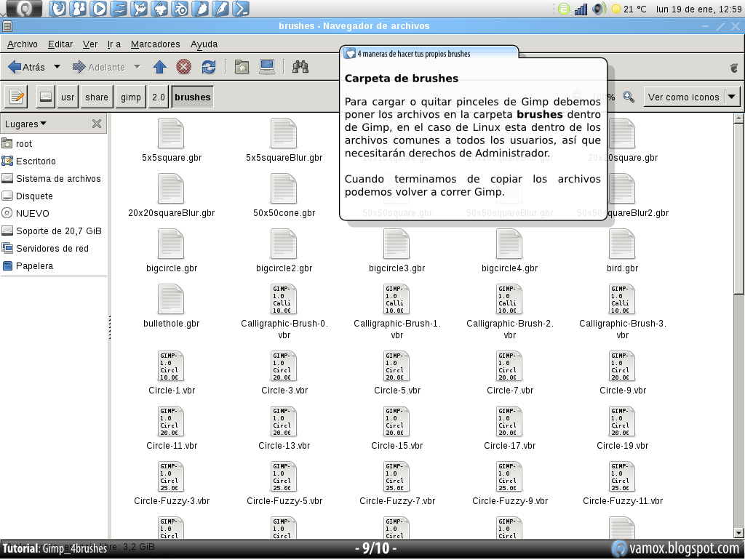The image size is (745, 560).
Task: Close the Lugares side panel
Action: point(97,124)
